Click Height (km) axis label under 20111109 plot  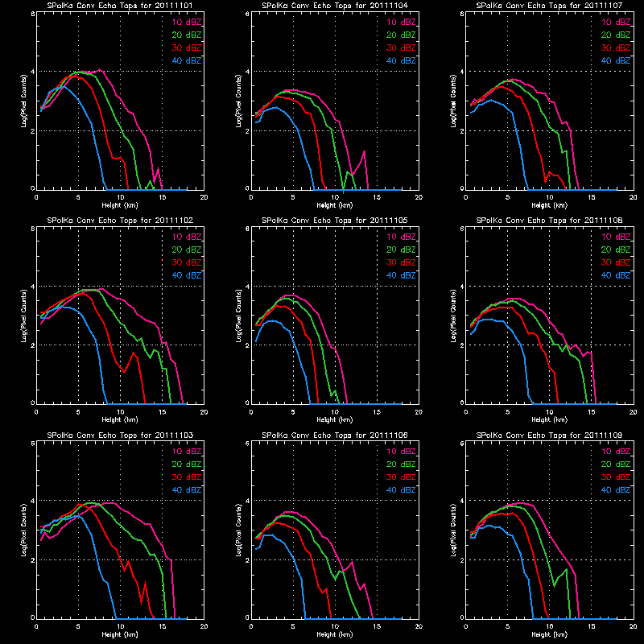point(549,634)
